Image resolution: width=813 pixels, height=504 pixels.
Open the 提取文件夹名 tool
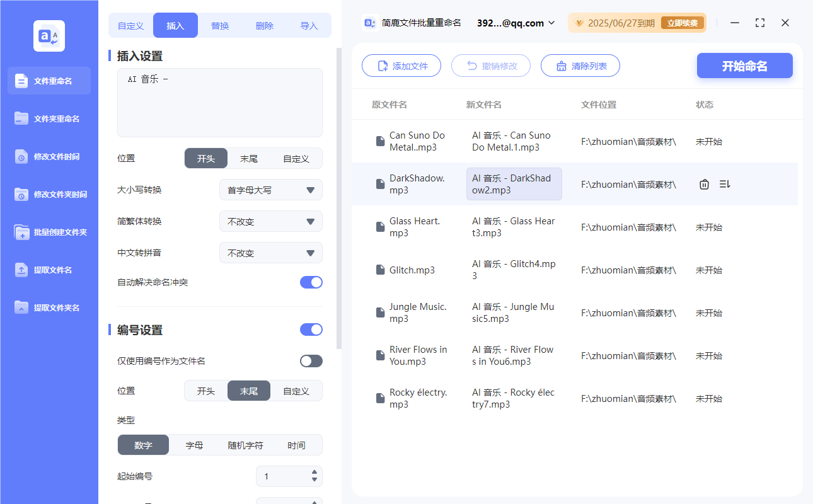49,307
